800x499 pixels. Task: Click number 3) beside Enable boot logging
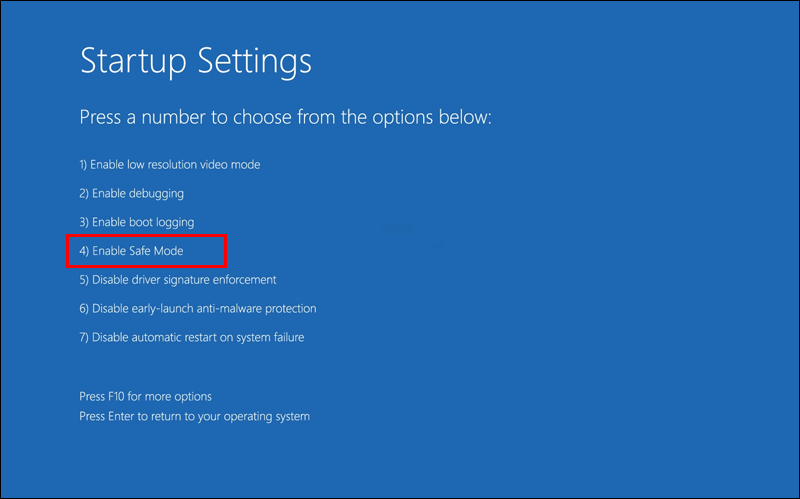(x=84, y=222)
